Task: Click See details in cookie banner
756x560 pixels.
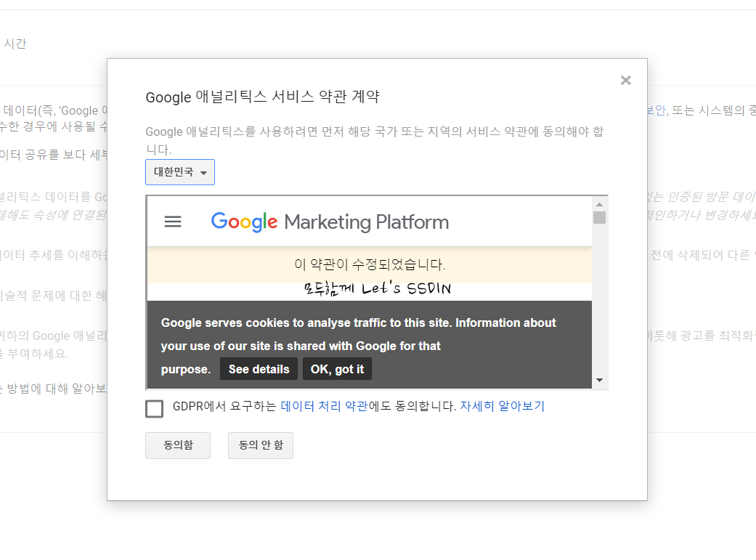Action: click(x=259, y=369)
